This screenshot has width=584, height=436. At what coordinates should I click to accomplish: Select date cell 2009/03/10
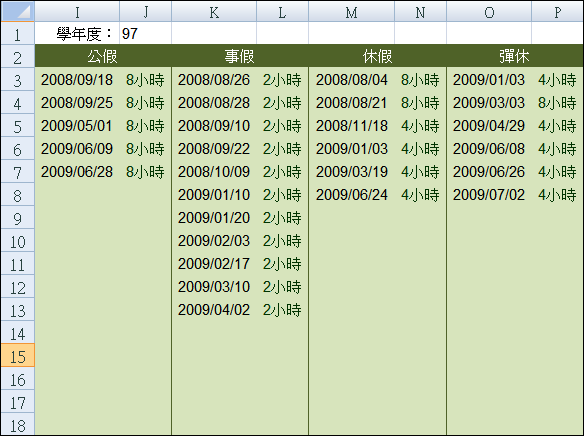pos(214,287)
